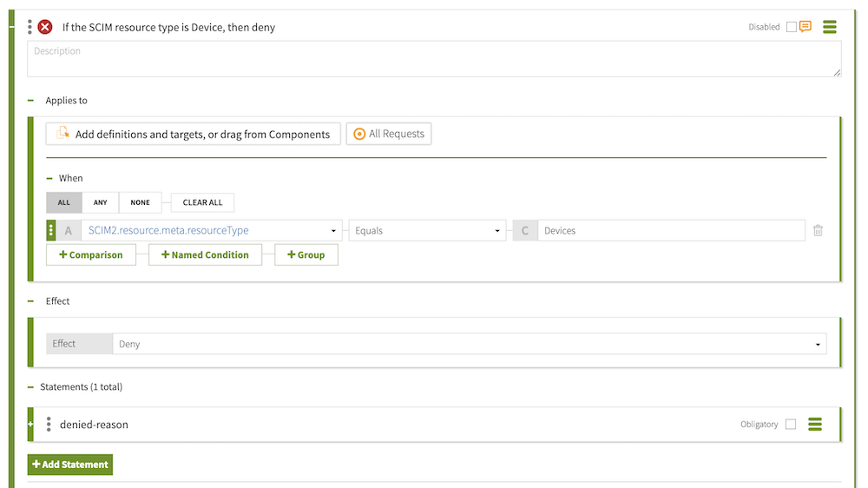Open the orange comment icon for rule
868x488 pixels.
pyautogui.click(x=806, y=27)
